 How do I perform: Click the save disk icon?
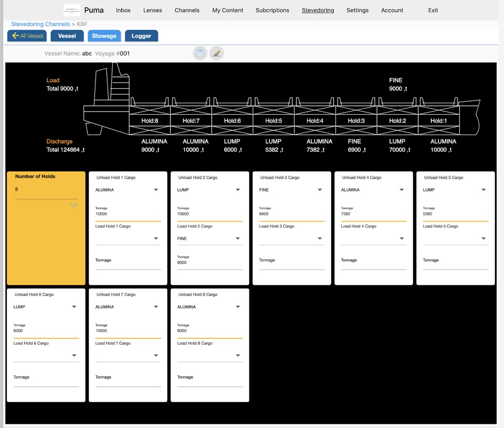(x=200, y=53)
